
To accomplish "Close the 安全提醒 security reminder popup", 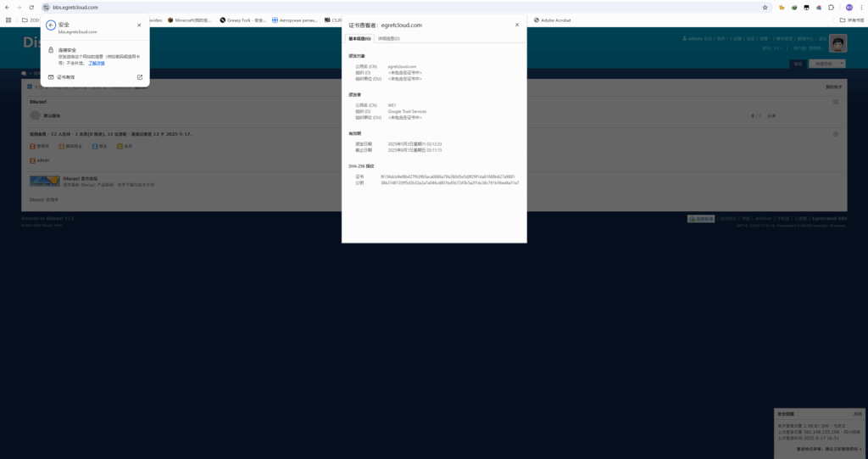I will (858, 414).
